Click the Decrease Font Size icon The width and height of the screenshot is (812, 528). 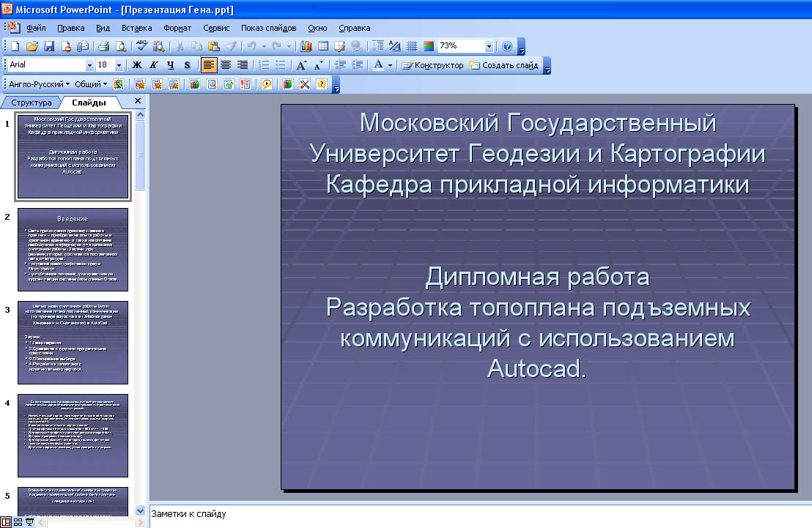[x=319, y=65]
